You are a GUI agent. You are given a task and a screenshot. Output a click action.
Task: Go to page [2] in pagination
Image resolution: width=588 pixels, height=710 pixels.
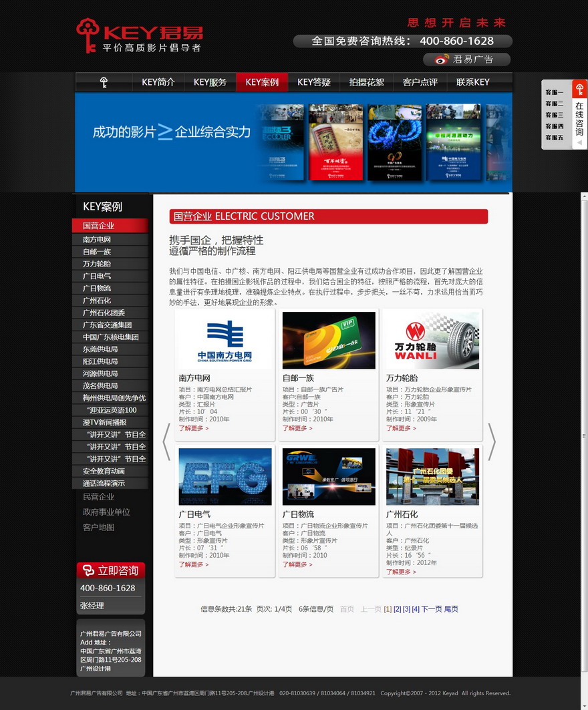tap(398, 609)
